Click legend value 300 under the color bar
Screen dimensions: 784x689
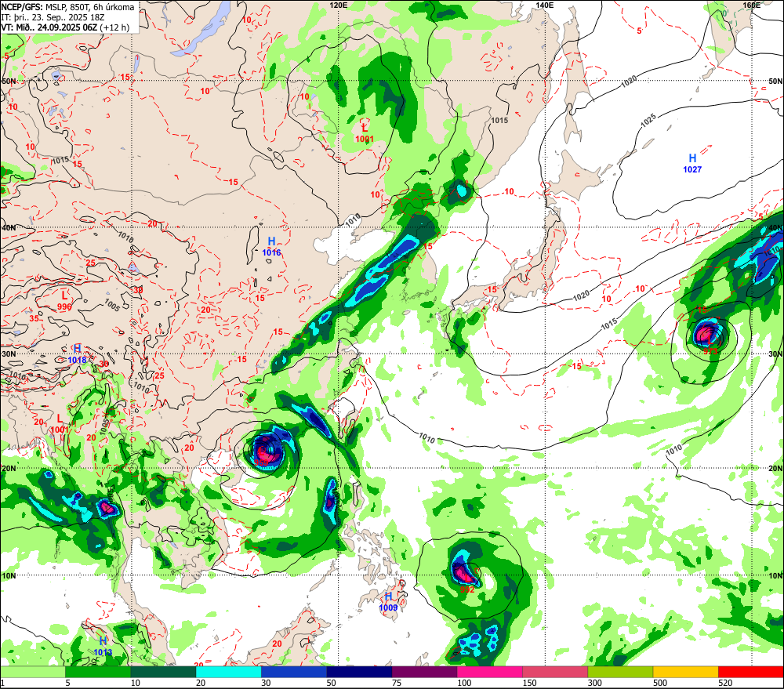pyautogui.click(x=594, y=683)
